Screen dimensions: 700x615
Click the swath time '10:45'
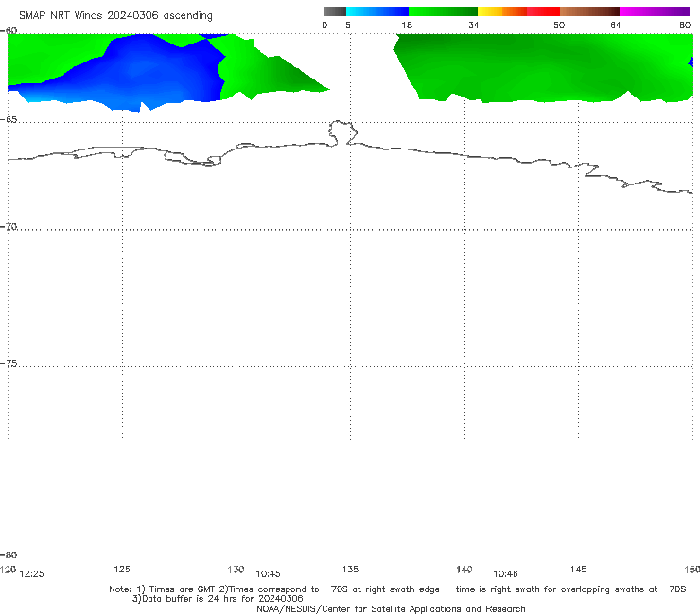[x=268, y=574]
